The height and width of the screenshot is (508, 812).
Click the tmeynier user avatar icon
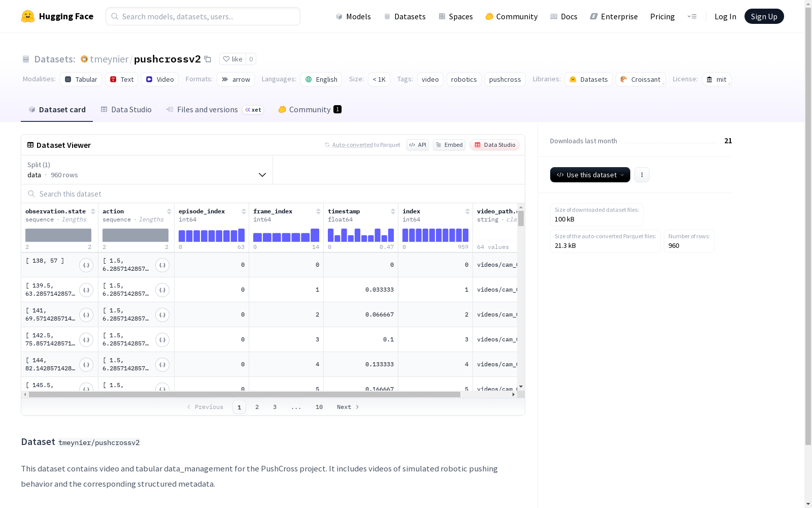tap(84, 59)
